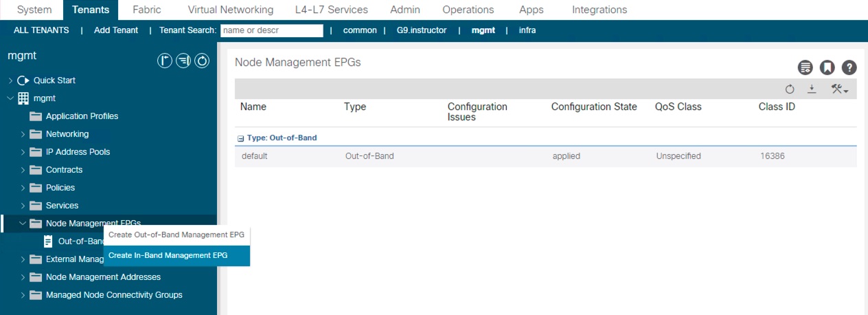Select Create Out-of-Band Management EPG

pos(176,235)
